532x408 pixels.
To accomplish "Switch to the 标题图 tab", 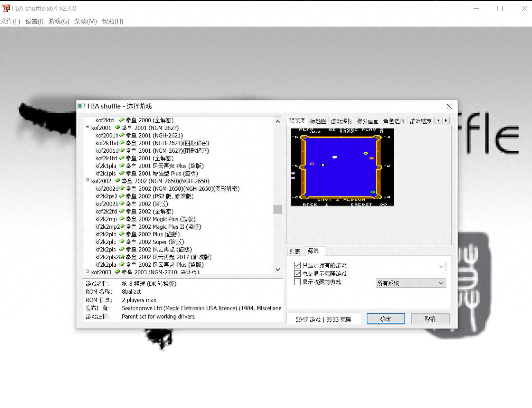I will 318,121.
